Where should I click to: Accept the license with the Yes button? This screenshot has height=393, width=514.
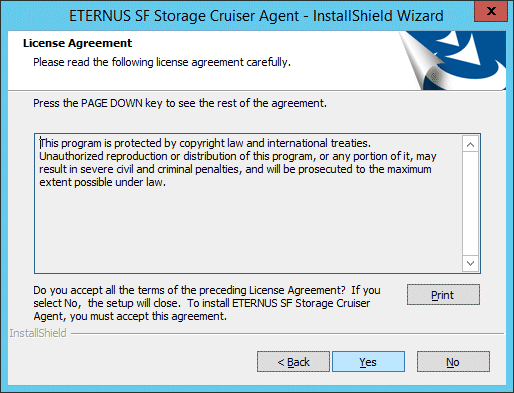[x=368, y=362]
